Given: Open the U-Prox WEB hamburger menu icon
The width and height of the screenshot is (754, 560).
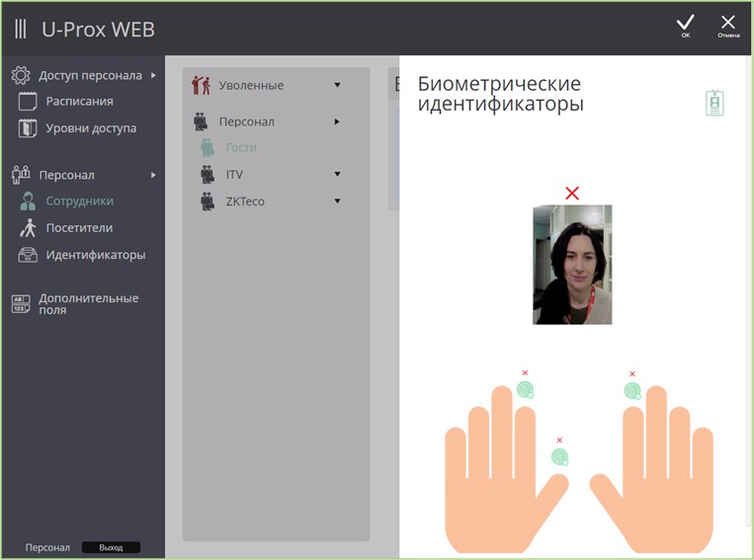Looking at the screenshot, I should pos(20,30).
